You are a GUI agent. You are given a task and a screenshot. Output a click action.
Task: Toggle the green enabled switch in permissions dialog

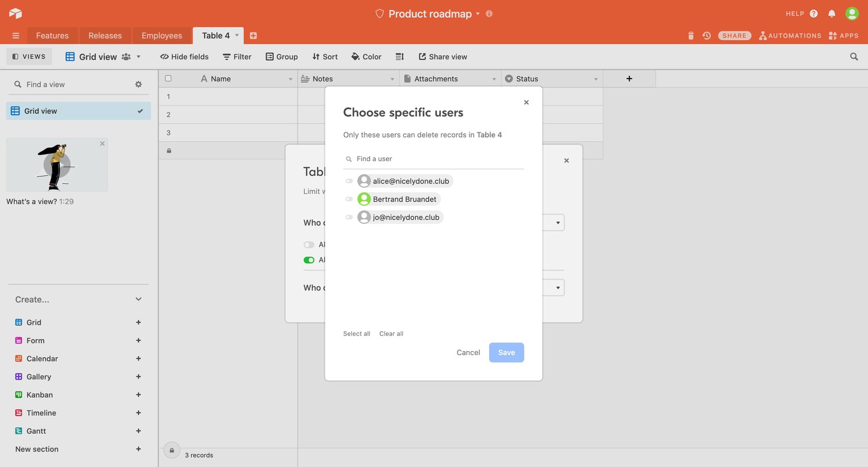[309, 260]
